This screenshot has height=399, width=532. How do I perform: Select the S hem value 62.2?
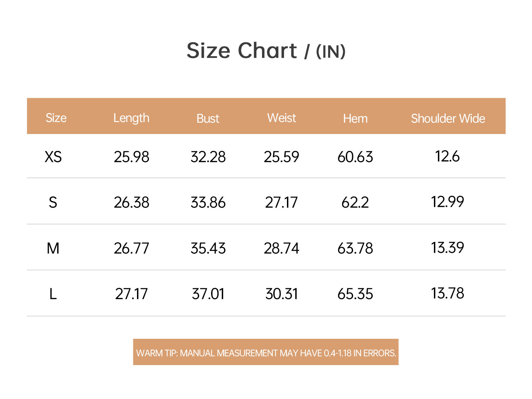click(355, 202)
